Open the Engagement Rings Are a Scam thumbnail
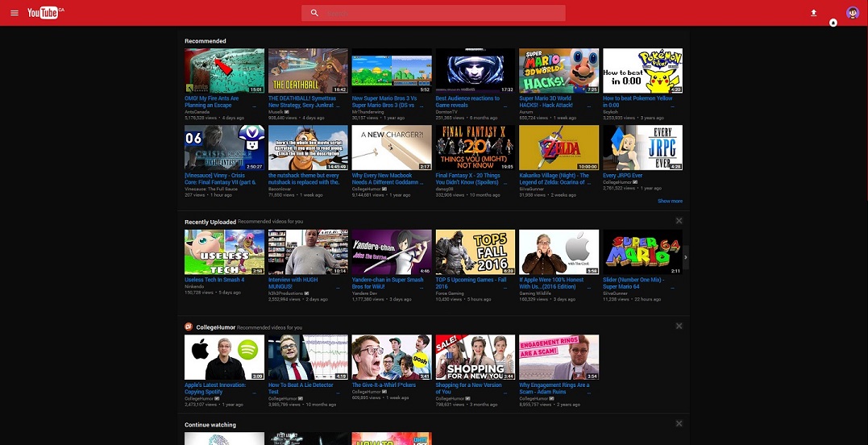Screen dimensions: 868x445 tap(559, 357)
